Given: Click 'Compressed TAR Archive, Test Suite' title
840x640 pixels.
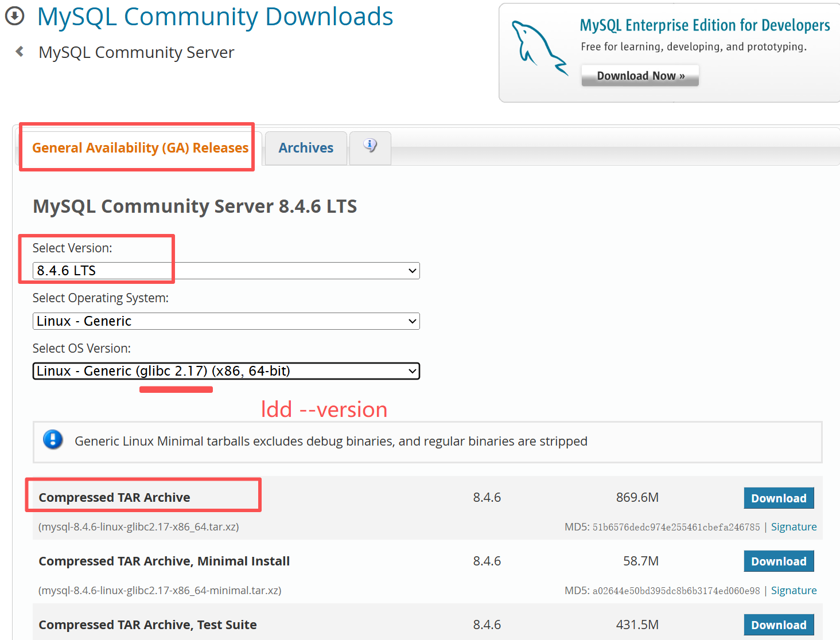Looking at the screenshot, I should (147, 625).
